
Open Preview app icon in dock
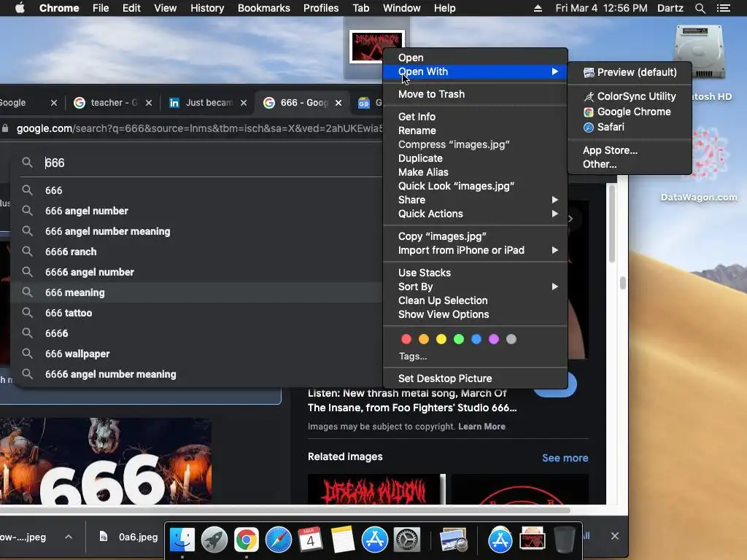tap(453, 540)
